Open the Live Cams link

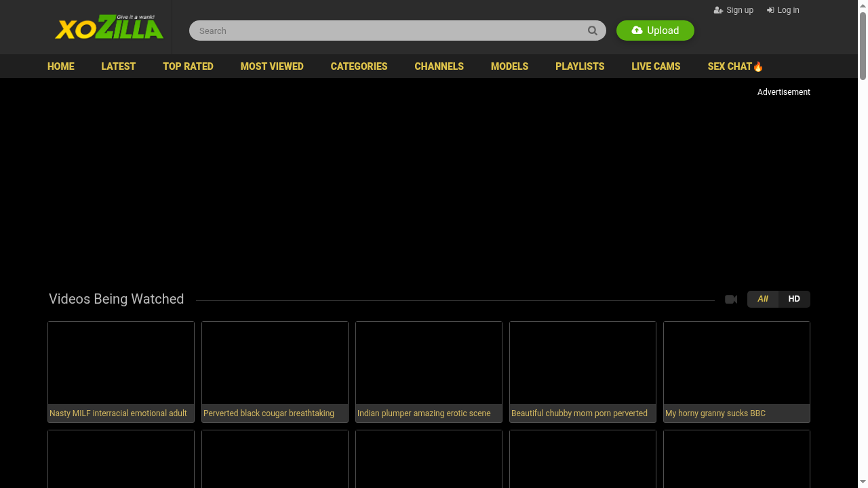pos(656,66)
